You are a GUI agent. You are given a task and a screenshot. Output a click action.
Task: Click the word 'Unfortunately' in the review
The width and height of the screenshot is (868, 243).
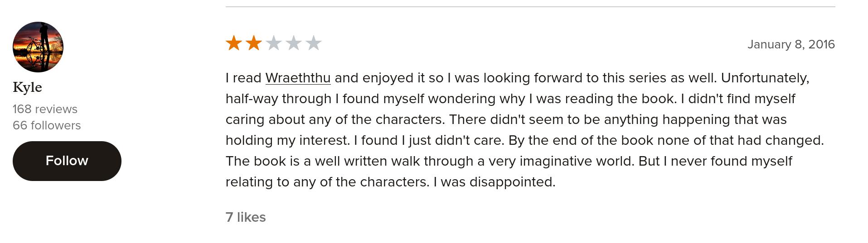point(764,78)
